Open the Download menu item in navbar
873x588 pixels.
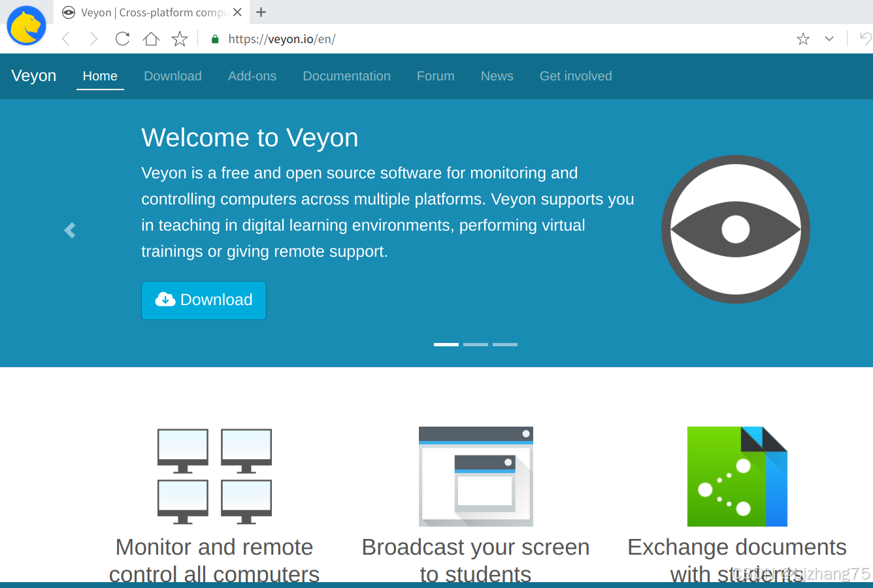[173, 76]
